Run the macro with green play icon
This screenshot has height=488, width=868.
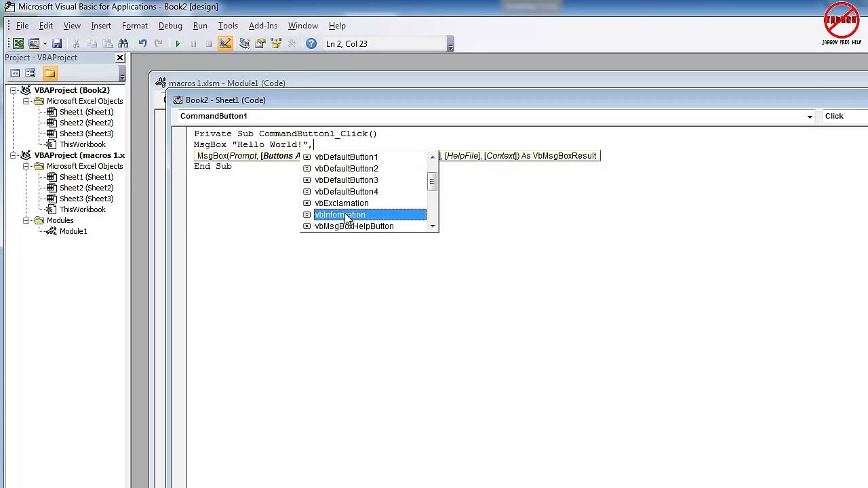click(x=178, y=43)
